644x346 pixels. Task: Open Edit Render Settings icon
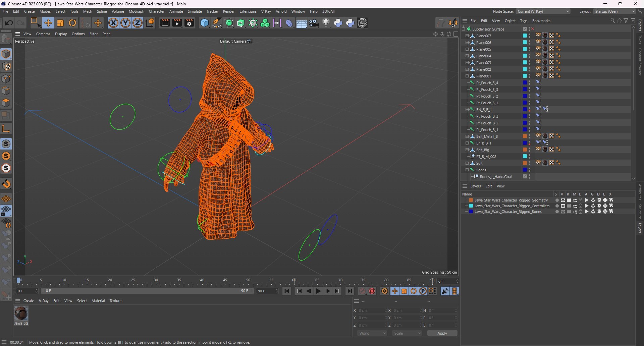[x=190, y=23]
